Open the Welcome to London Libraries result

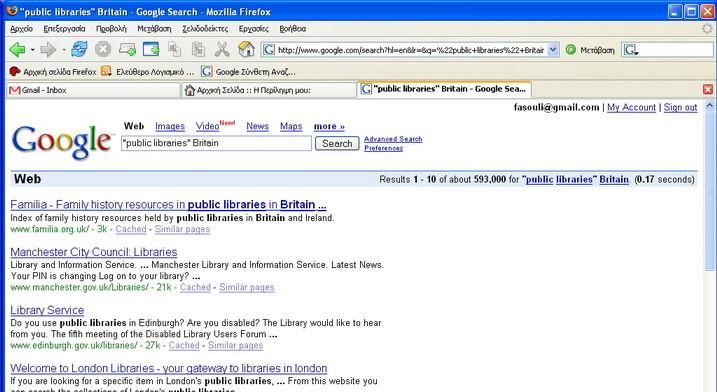169,368
